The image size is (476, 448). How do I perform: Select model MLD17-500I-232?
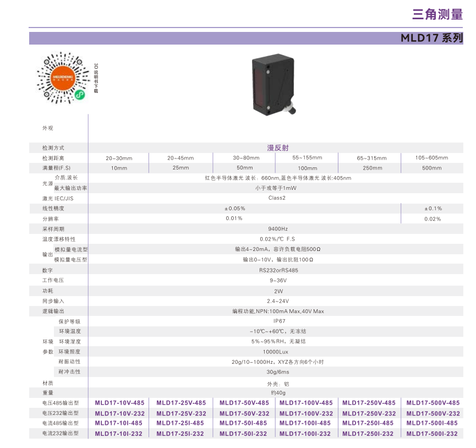432,434
